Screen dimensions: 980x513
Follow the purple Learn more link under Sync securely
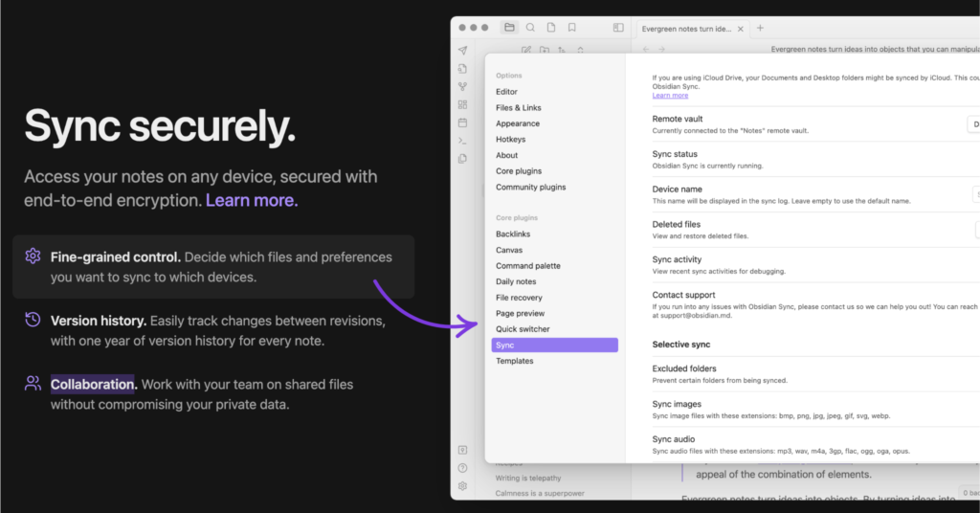(x=252, y=200)
